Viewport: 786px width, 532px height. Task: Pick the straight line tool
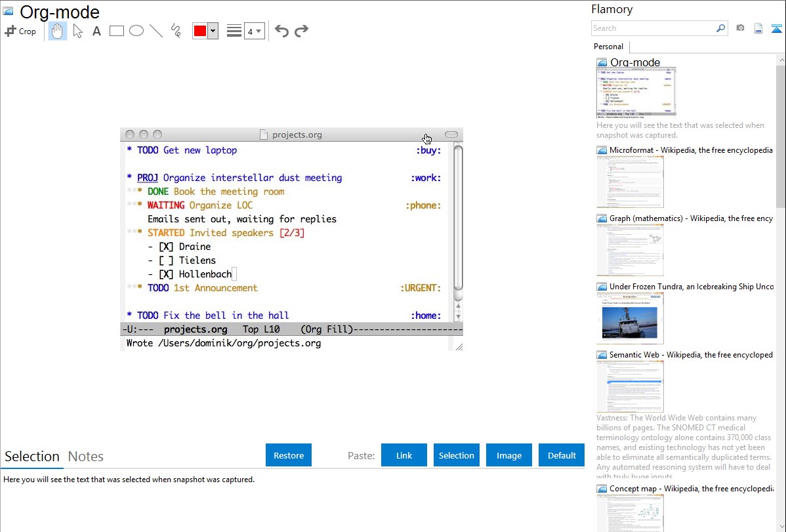[156, 31]
